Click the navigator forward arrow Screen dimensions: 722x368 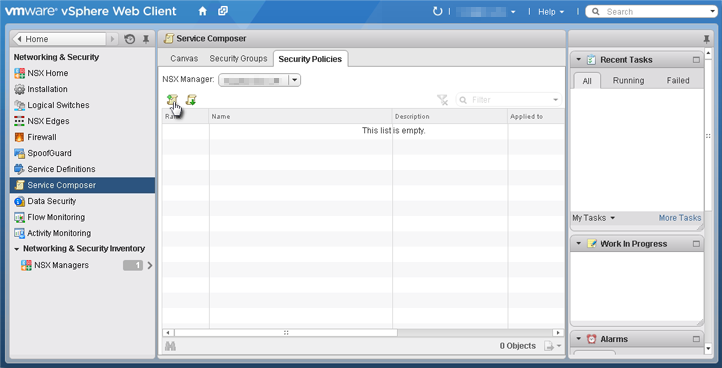[x=112, y=39]
